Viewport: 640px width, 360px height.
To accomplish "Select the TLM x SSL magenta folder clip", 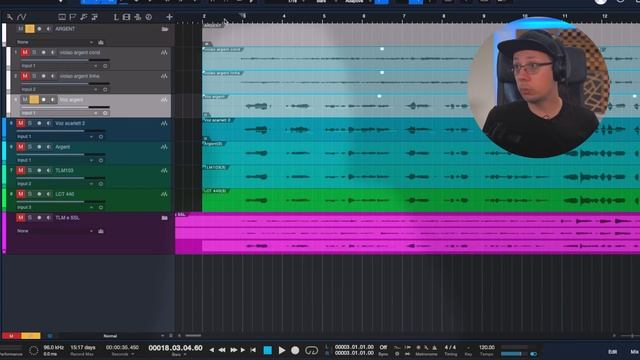I will (x=407, y=233).
